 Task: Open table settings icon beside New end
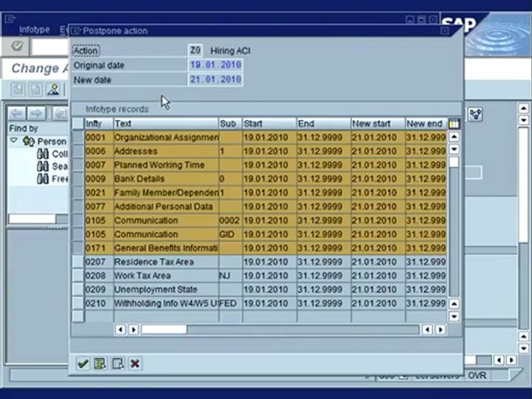(x=454, y=124)
